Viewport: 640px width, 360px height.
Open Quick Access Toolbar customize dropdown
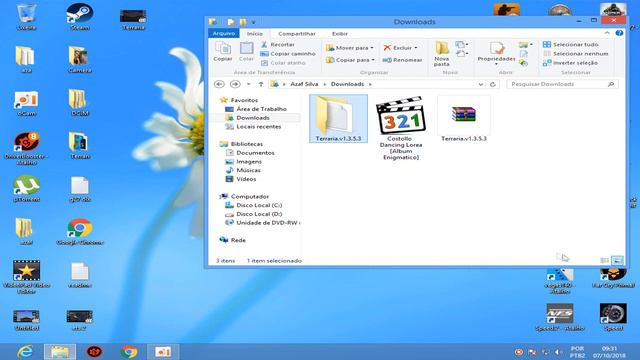(253, 22)
